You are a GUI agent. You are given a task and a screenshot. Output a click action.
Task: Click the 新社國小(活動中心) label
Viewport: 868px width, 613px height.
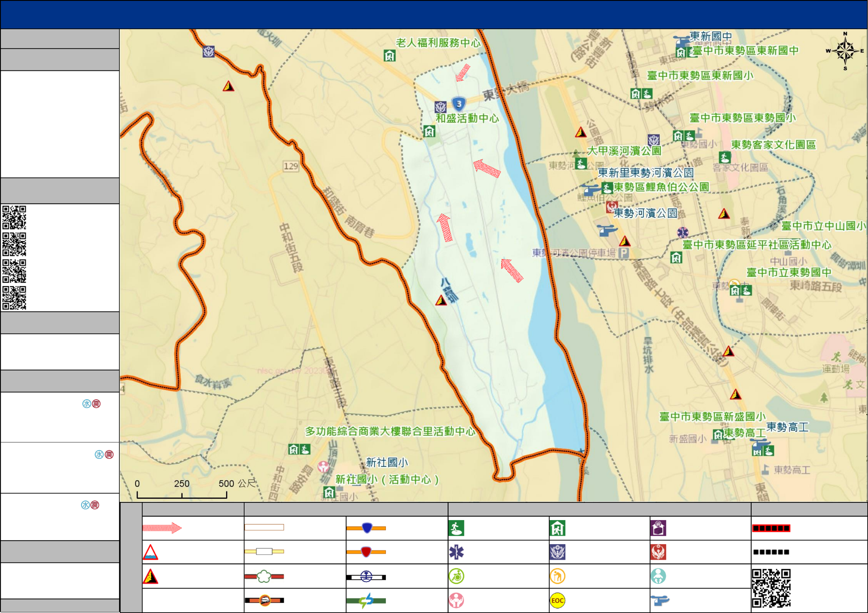click(x=387, y=479)
